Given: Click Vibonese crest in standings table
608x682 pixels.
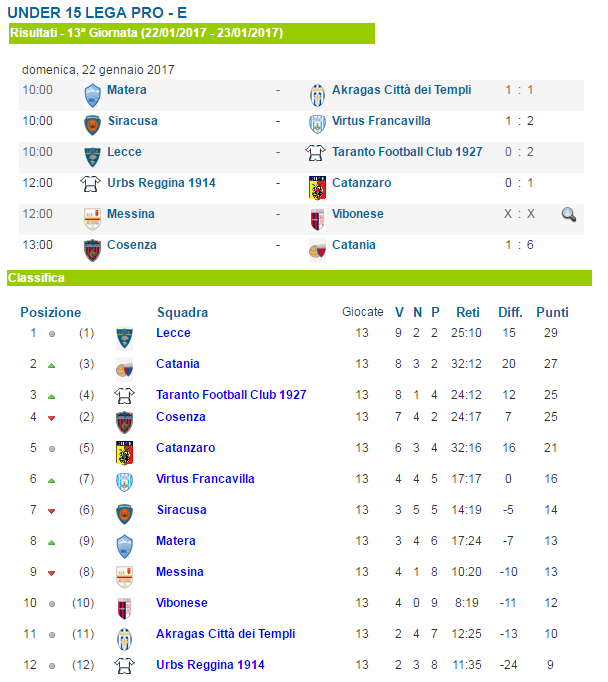Looking at the screenshot, I should click(x=124, y=608).
